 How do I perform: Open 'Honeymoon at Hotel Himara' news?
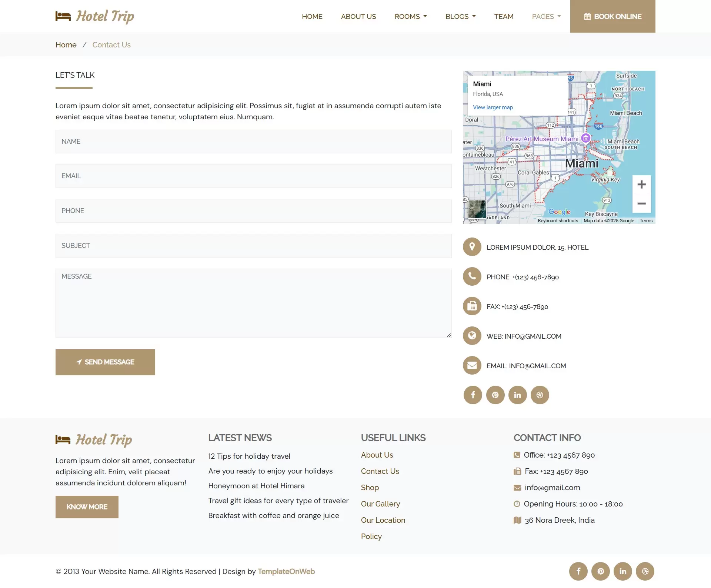(256, 486)
